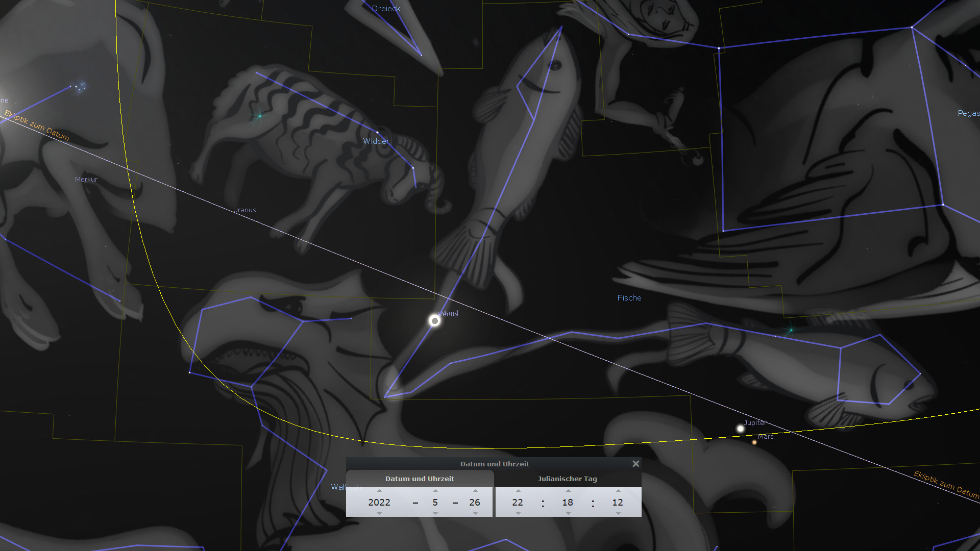Click the teal star in the lower Fische fish
The width and height of the screenshot is (980, 551).
pyautogui.click(x=791, y=330)
